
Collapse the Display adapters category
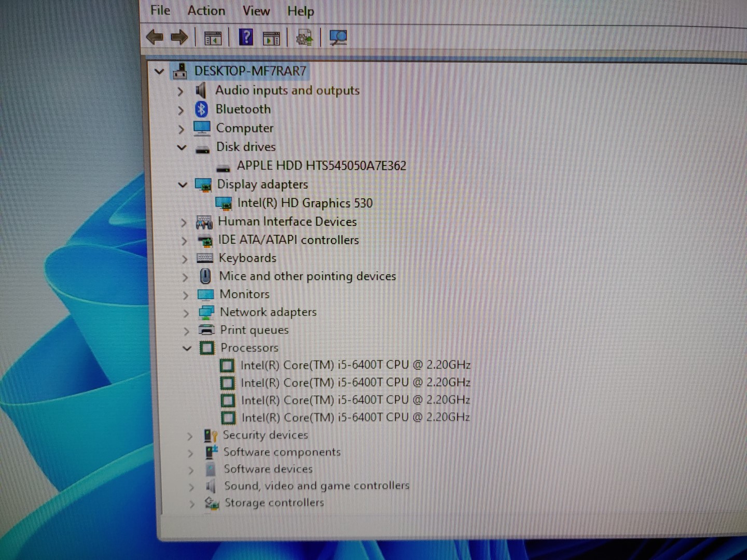click(x=183, y=185)
